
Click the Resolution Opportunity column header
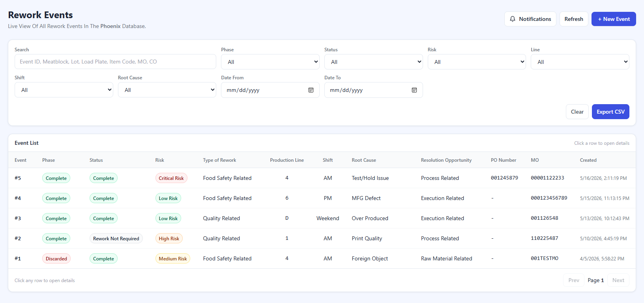[x=446, y=160]
